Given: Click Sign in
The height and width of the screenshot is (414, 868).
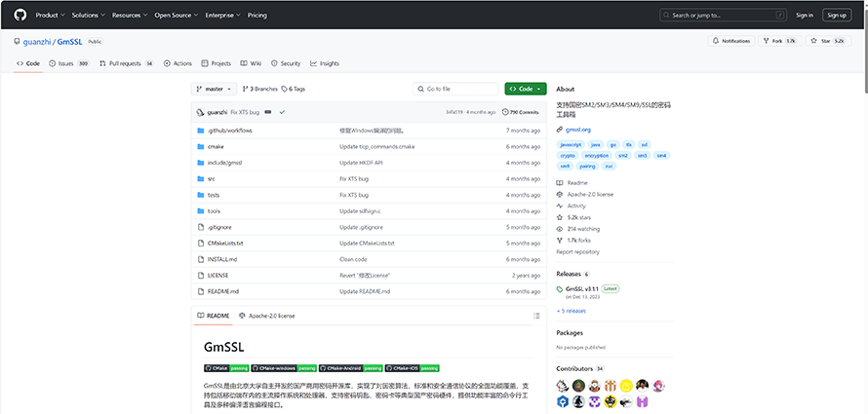Looking at the screenshot, I should pos(805,16).
